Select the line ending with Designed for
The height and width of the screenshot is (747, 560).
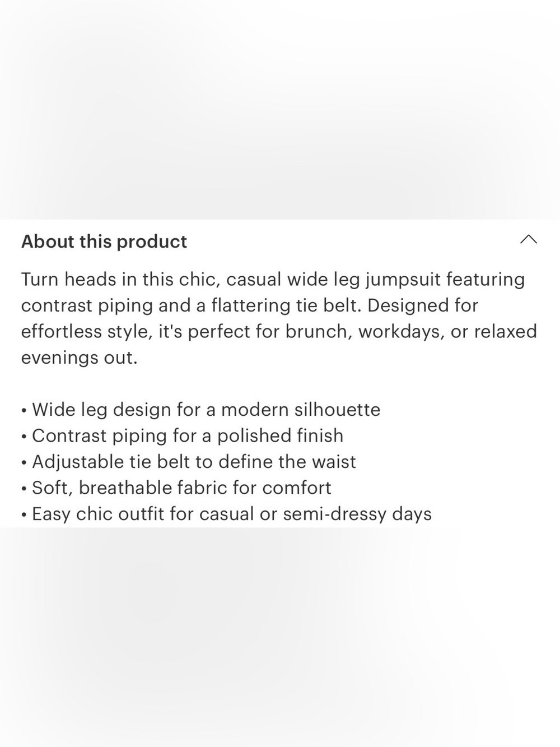[250, 305]
